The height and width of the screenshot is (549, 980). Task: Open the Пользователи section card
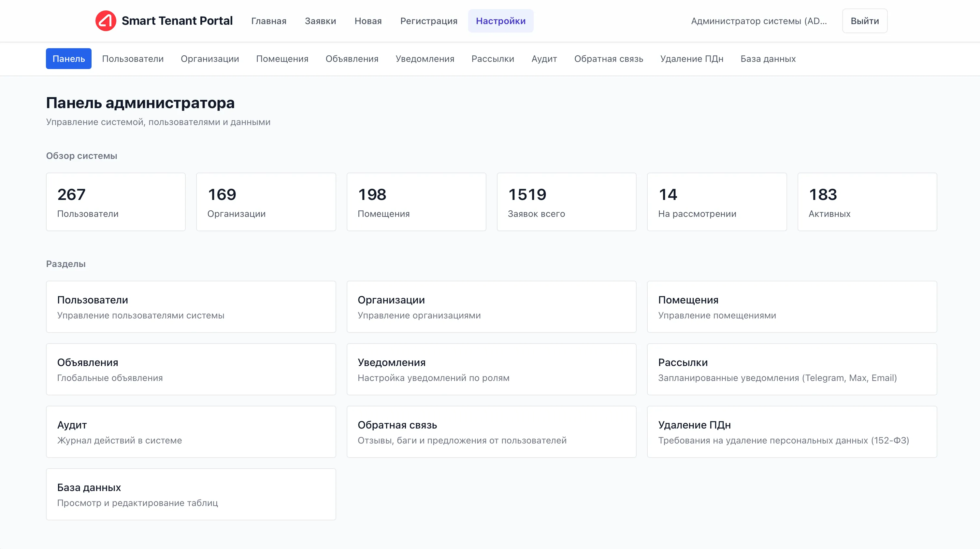[191, 307]
